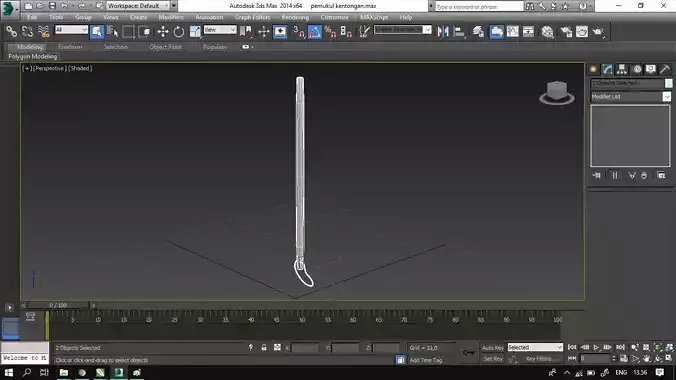Toggle Pin Stack in modifier panel

(597, 175)
